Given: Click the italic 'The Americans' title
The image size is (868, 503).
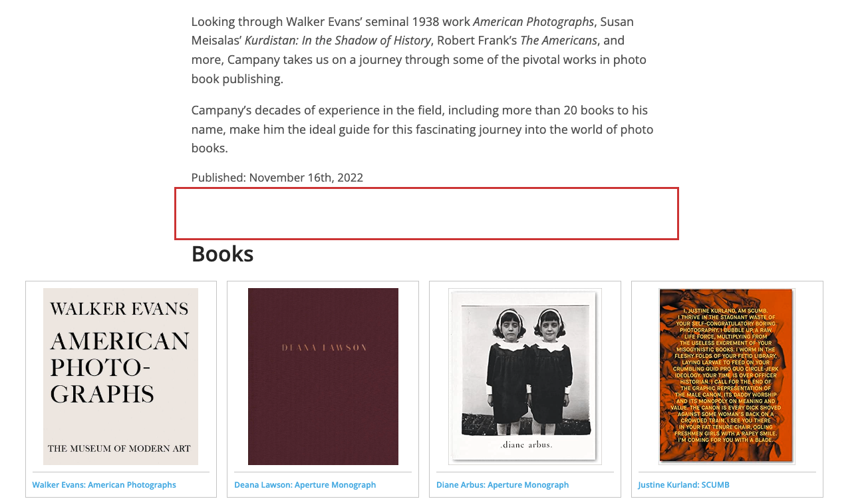Looking at the screenshot, I should tap(559, 41).
